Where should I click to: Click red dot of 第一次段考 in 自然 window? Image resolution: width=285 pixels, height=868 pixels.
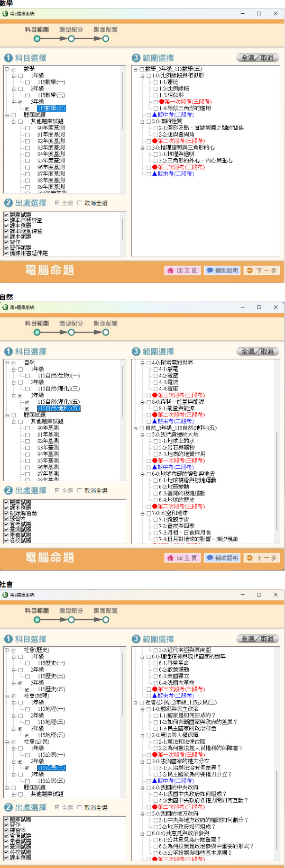tap(154, 460)
